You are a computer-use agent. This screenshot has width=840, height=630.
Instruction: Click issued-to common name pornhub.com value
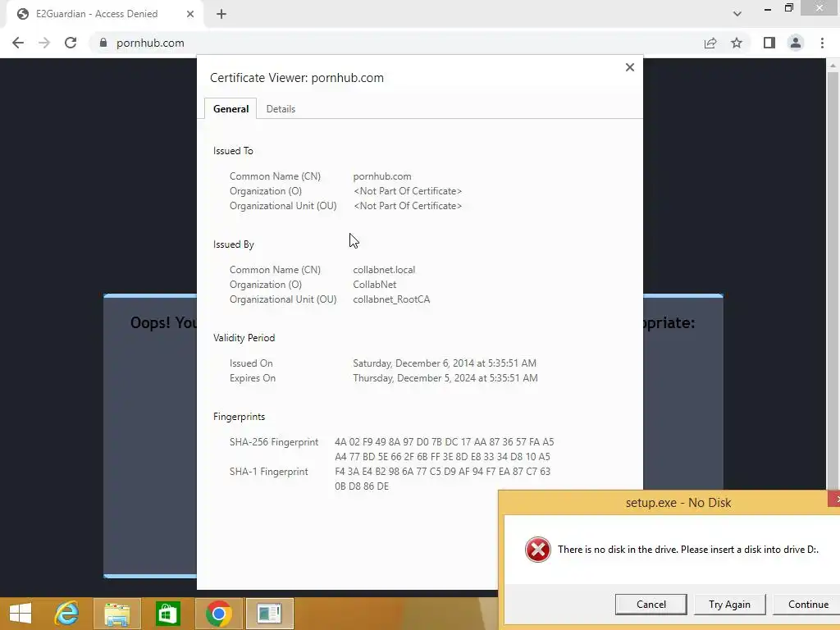pos(382,176)
